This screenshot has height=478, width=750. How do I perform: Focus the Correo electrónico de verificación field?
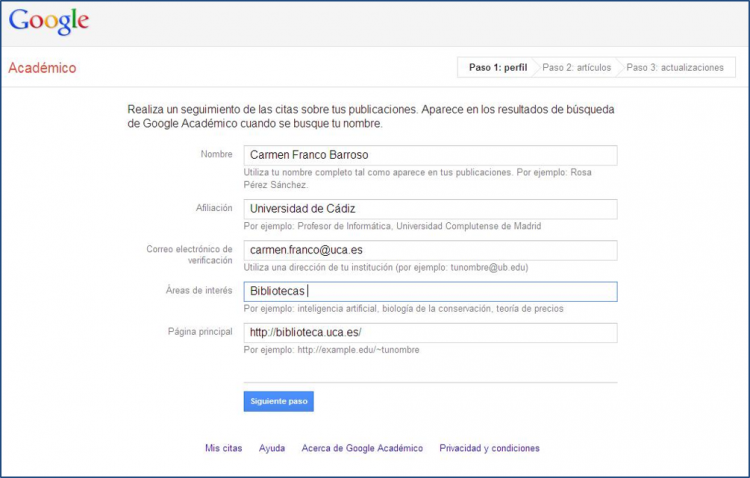click(430, 250)
